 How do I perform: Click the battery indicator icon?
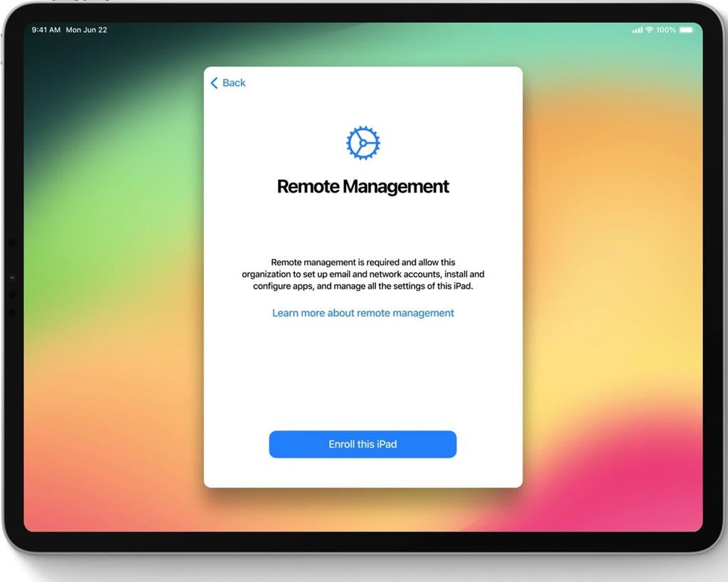(686, 30)
